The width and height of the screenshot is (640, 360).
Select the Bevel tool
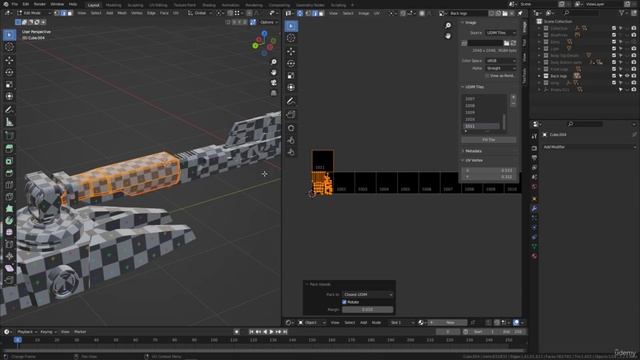(x=9, y=173)
